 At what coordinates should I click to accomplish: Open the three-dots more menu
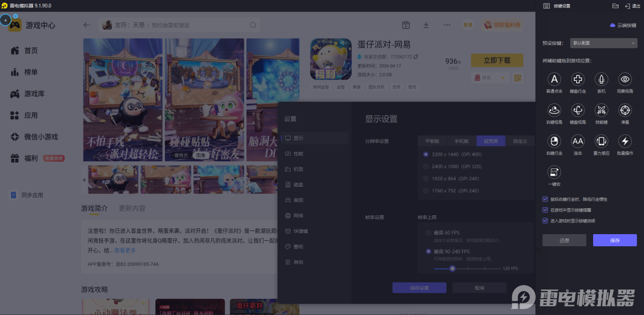click(447, 25)
